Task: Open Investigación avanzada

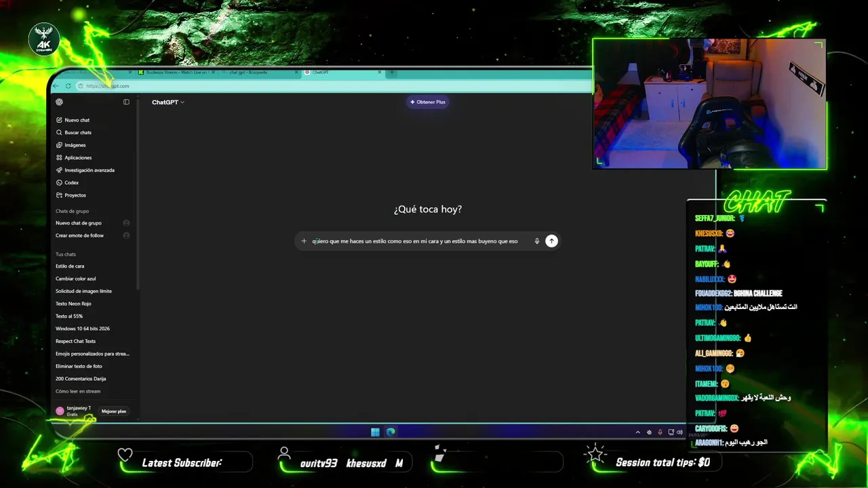Action: click(85, 170)
